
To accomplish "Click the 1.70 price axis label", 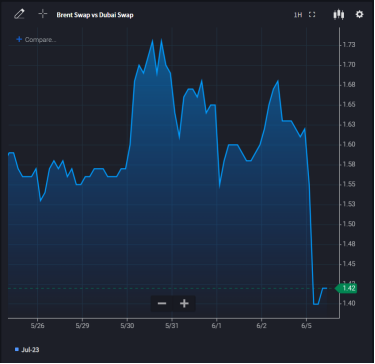I will tap(349, 65).
